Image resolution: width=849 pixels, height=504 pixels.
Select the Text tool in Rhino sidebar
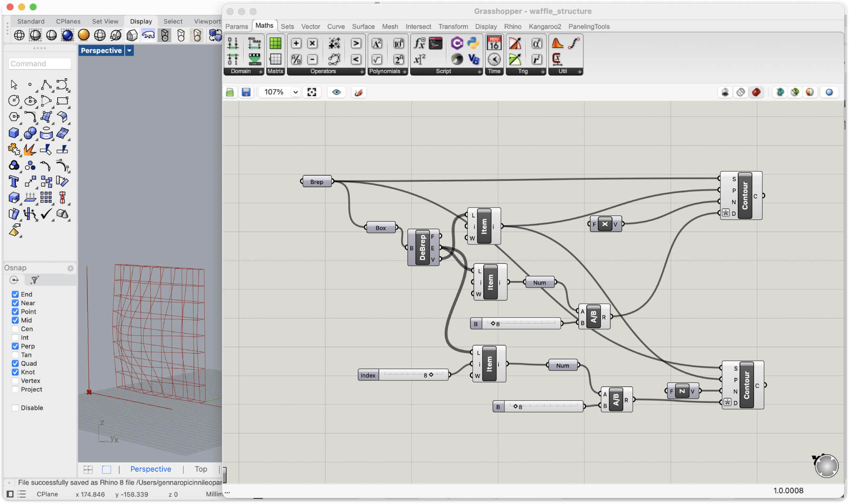point(14,182)
